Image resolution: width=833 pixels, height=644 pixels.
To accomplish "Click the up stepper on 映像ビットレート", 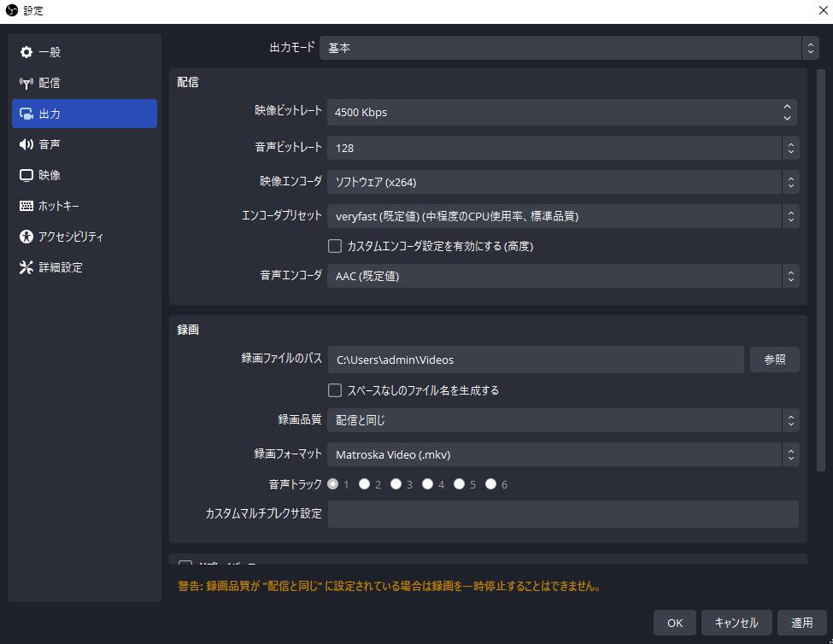I will 787,107.
